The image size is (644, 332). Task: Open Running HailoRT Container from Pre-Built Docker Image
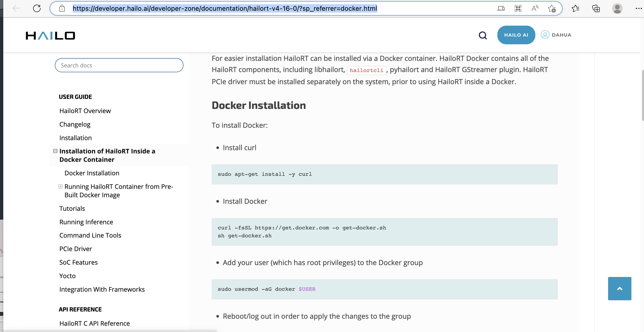tap(119, 191)
